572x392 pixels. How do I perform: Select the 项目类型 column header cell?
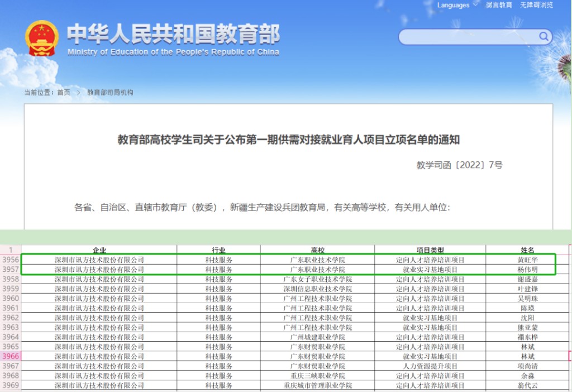coord(430,250)
